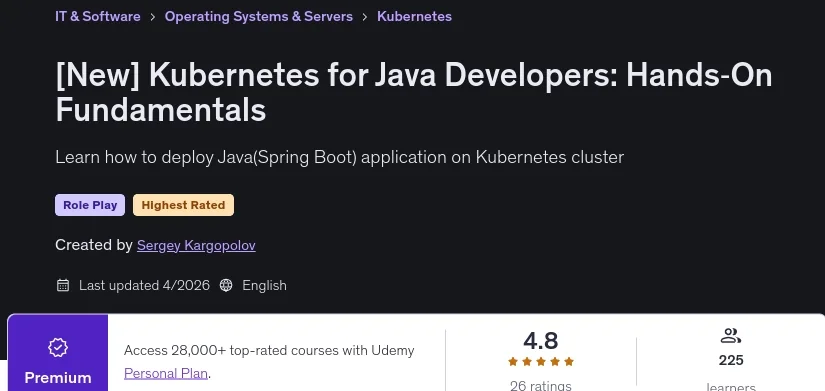The height and width of the screenshot is (391, 825).
Task: Click the chevron after IT & Software
Action: (153, 17)
